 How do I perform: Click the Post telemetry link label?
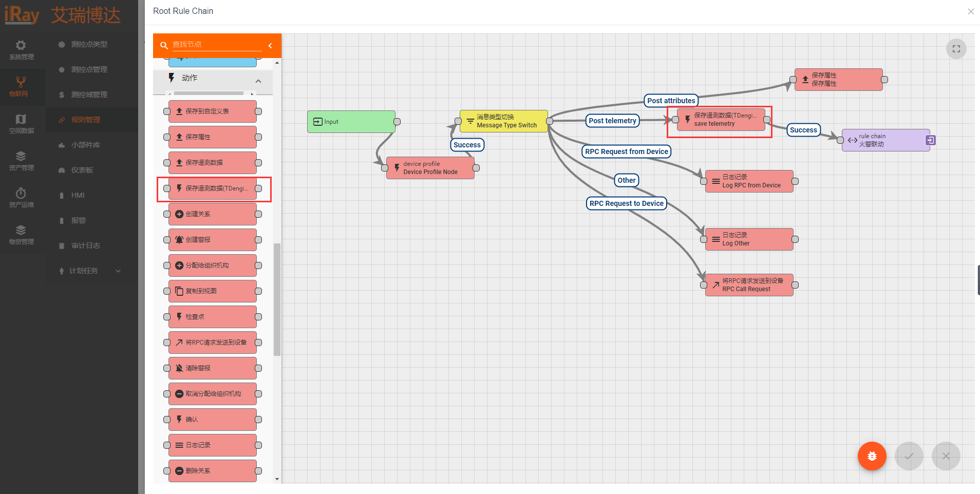[x=612, y=121]
